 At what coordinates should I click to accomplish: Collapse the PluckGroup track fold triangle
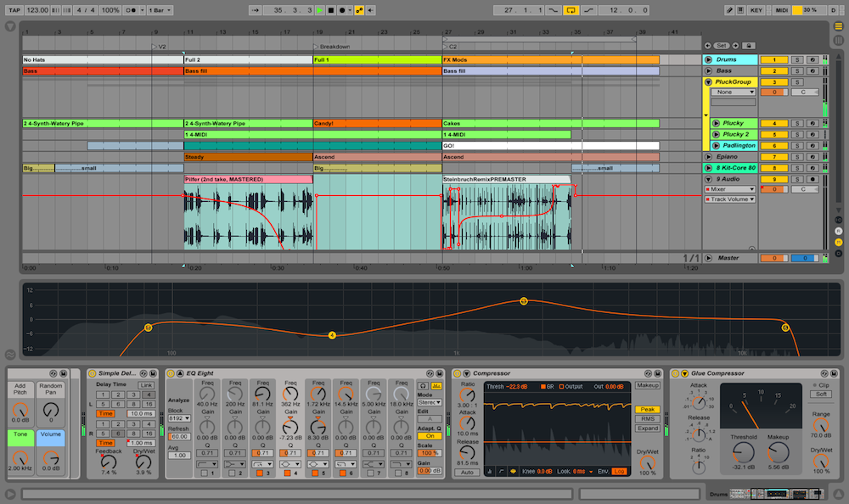[709, 82]
